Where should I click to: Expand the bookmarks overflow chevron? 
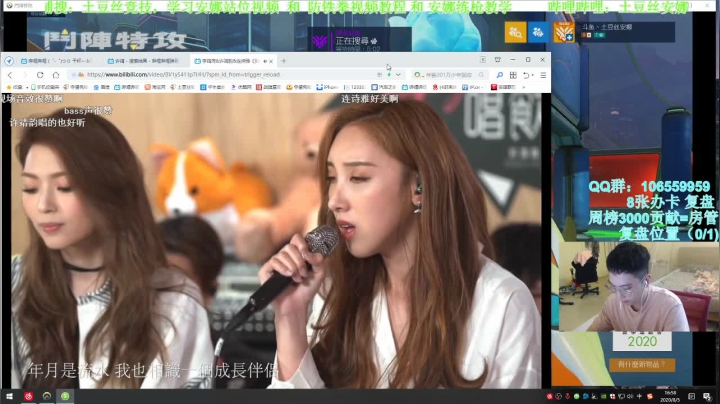523,87
